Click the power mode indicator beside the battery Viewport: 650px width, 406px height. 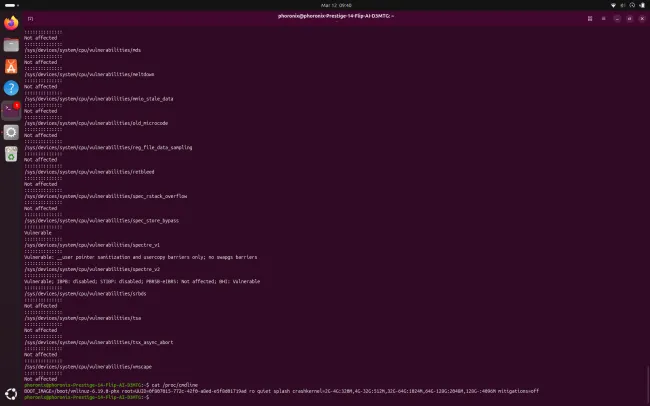pos(632,5)
